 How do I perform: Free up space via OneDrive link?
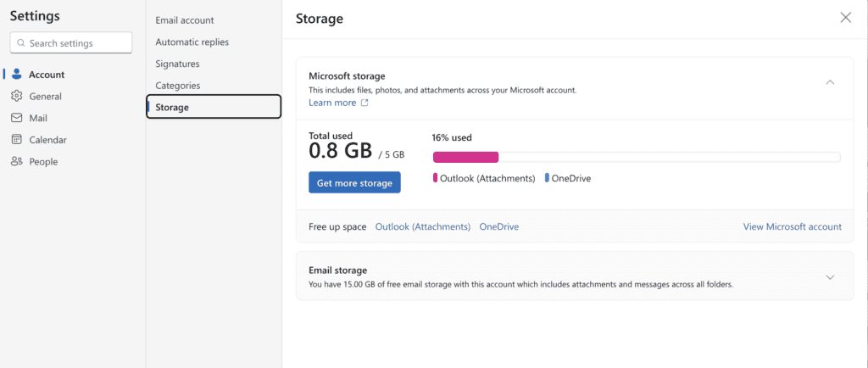tap(498, 227)
